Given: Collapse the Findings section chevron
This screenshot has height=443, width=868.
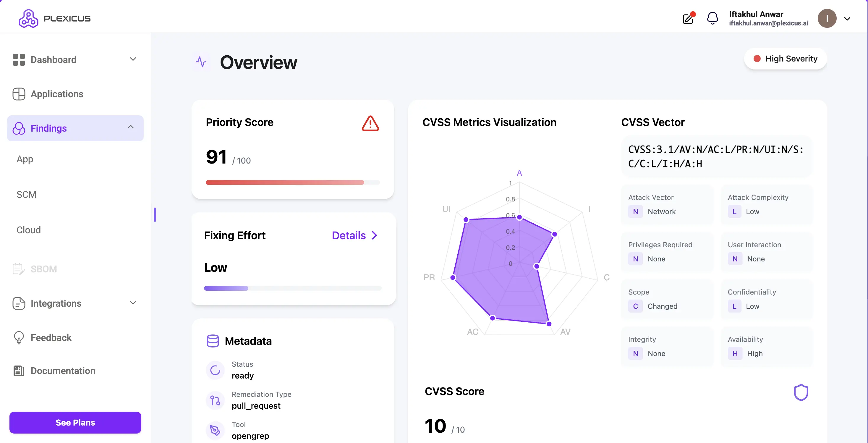Looking at the screenshot, I should (x=131, y=127).
